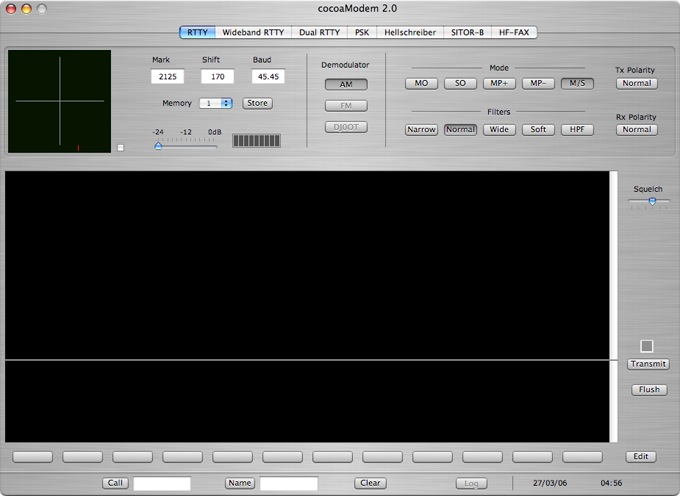Screen dimensions: 680x496
Task: Select the FM demodulator
Action: [x=346, y=105]
